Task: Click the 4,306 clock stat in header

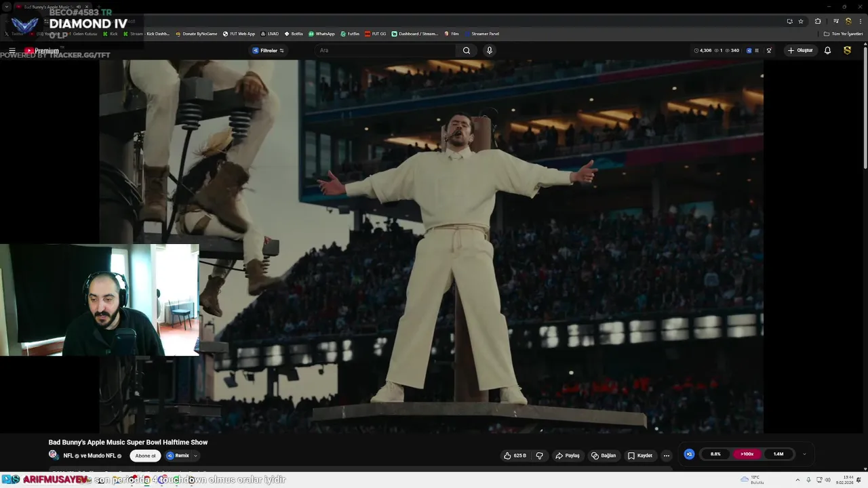Action: pos(703,50)
